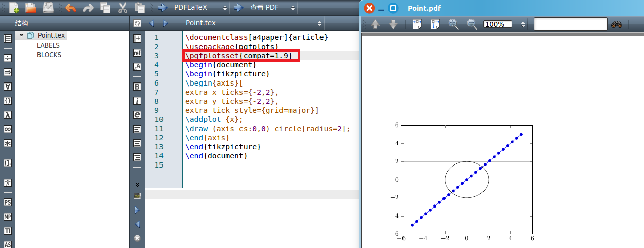Run the 查看 PDF arrow button
The height and width of the screenshot is (248, 644).
click(238, 8)
